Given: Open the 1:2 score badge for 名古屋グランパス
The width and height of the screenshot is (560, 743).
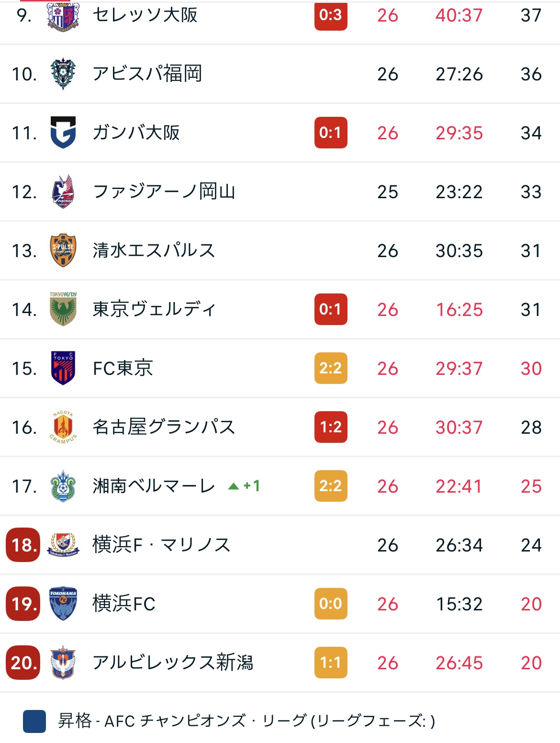Looking at the screenshot, I should (331, 427).
